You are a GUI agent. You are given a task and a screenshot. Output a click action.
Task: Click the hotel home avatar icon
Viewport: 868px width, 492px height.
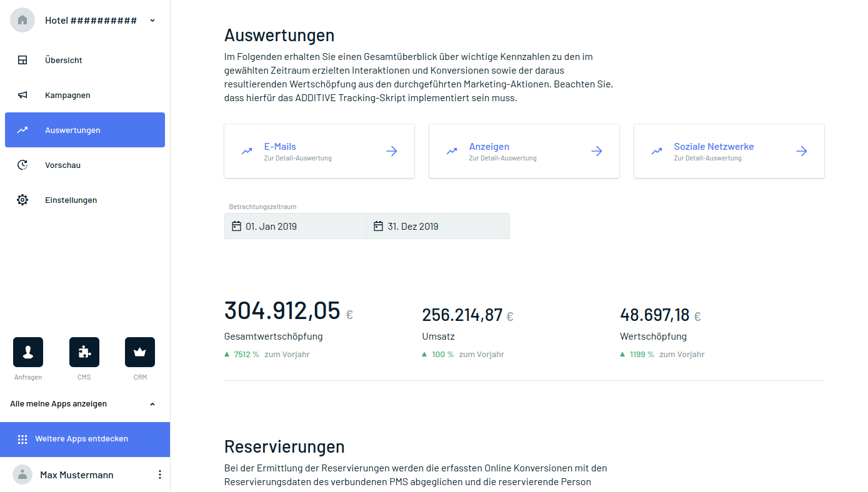(22, 20)
